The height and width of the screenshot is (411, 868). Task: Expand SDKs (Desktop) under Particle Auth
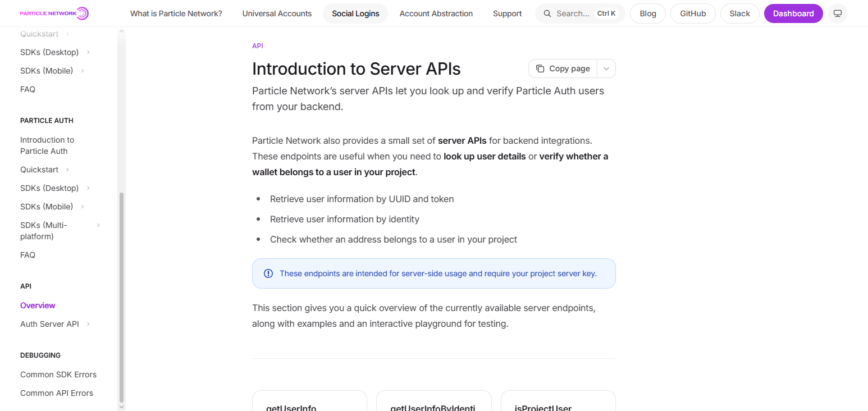click(88, 188)
